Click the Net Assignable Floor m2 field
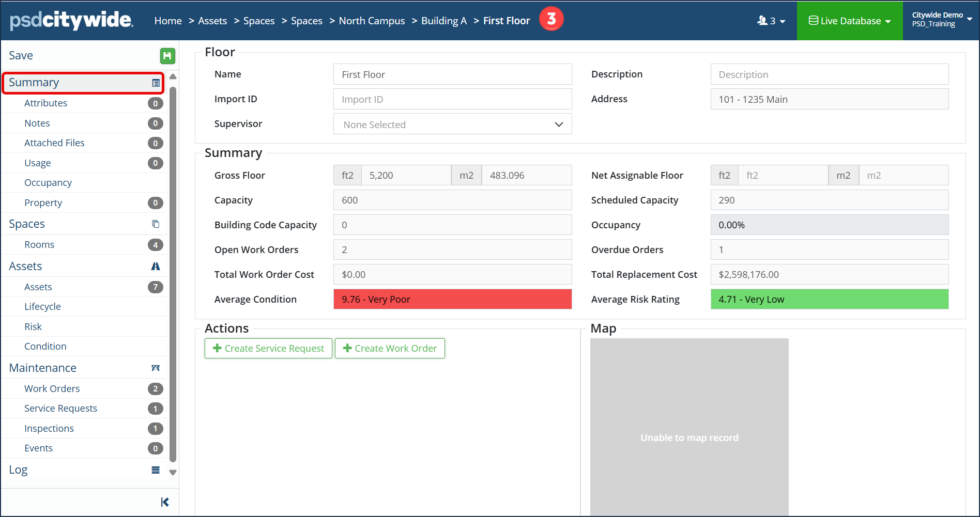This screenshot has height=517, width=980. (904, 176)
